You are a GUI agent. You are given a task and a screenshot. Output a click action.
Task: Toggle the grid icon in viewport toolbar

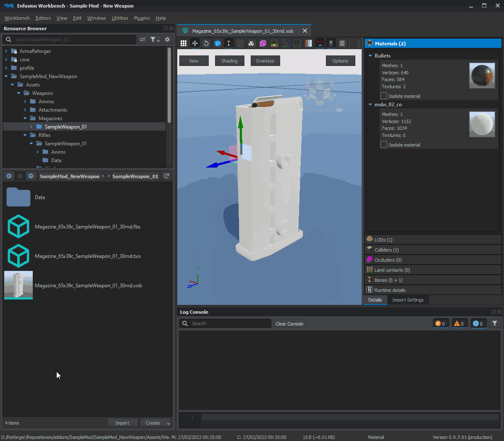tap(184, 43)
